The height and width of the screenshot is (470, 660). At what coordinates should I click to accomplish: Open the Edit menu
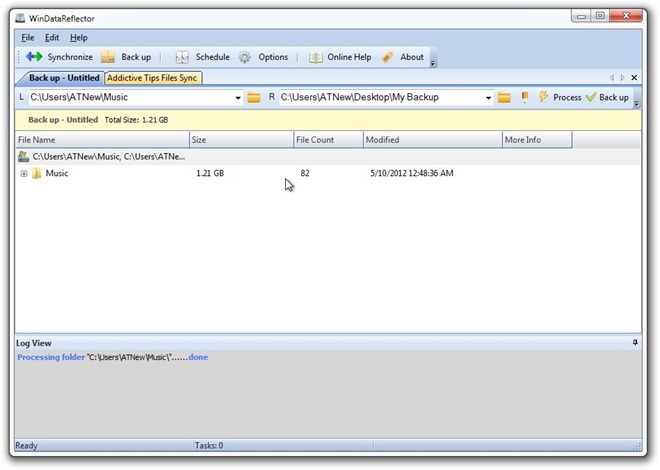(x=52, y=37)
